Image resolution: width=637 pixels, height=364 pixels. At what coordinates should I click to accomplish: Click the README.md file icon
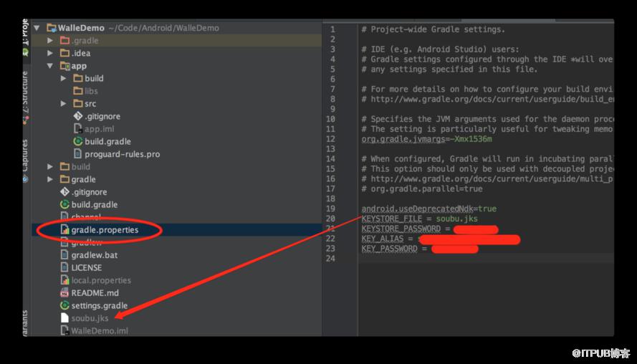click(64, 292)
